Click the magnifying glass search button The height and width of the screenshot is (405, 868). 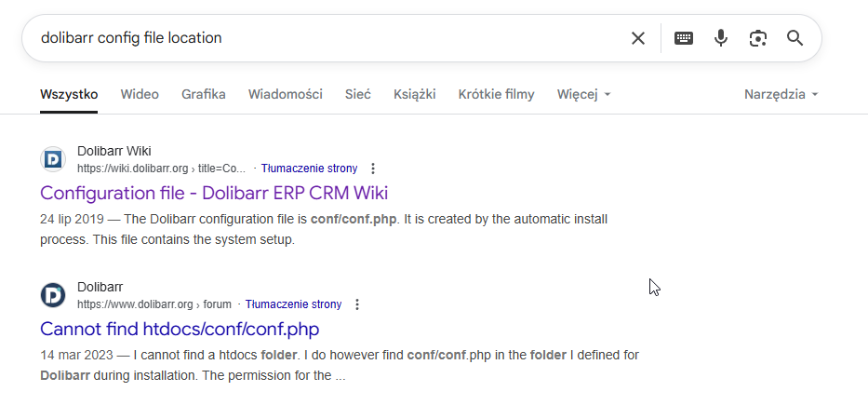coord(795,38)
